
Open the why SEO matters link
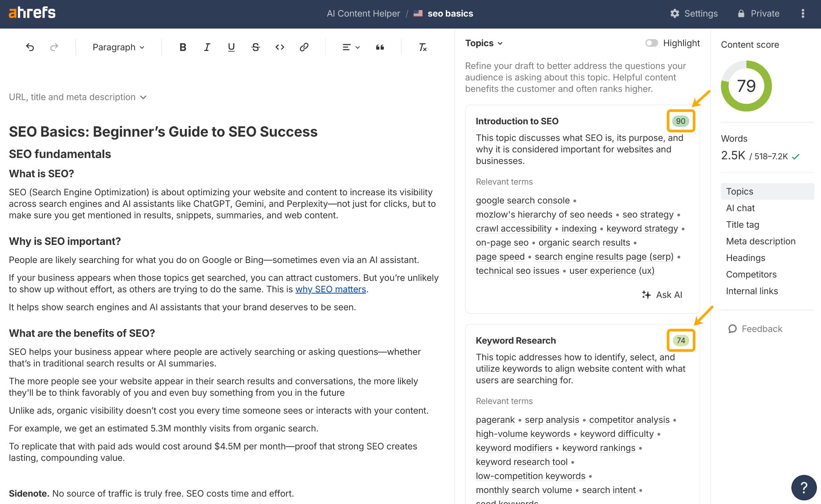click(330, 289)
